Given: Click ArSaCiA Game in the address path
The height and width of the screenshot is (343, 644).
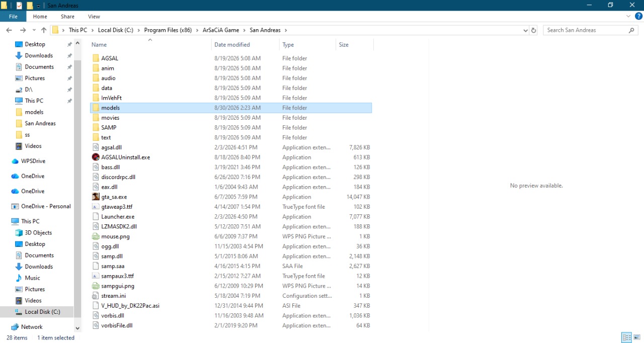Looking at the screenshot, I should [222, 30].
